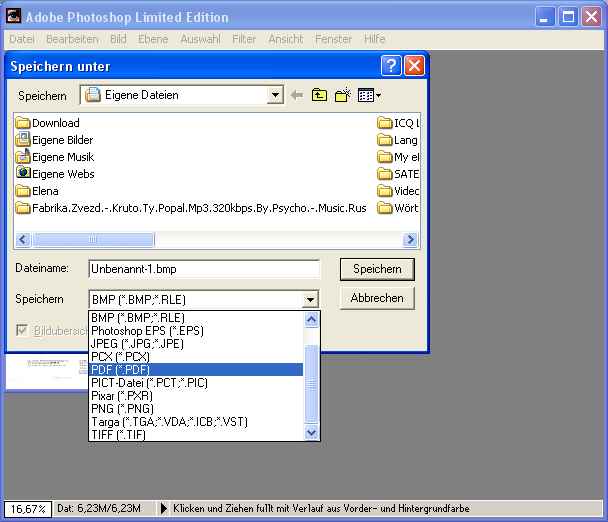Open the Fenster menu

[333, 39]
